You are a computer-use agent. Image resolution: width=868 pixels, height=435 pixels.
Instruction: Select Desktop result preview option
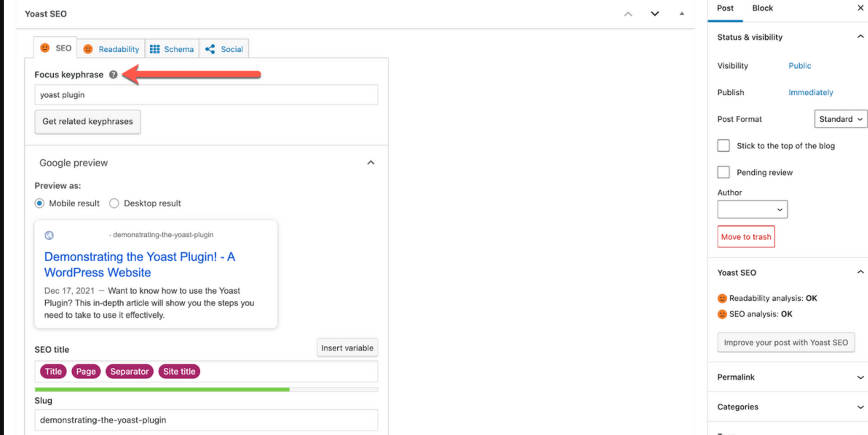[x=114, y=203]
